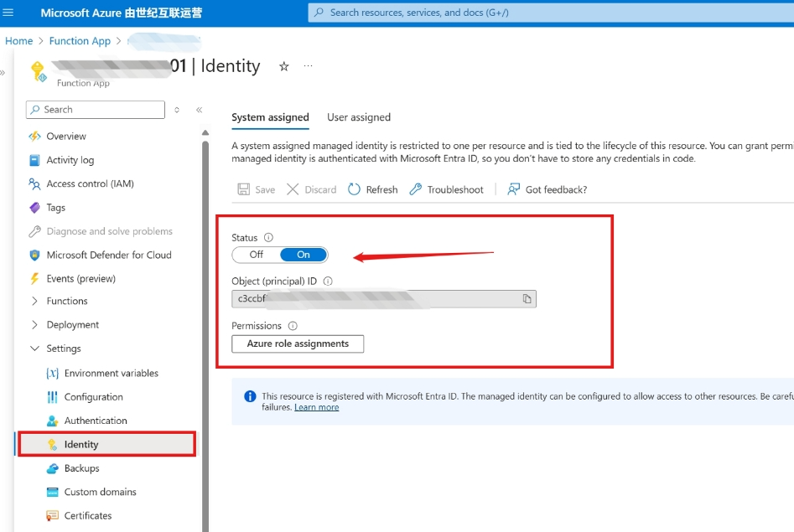This screenshot has width=794, height=532.
Task: Click the top search resources box
Action: click(x=551, y=13)
